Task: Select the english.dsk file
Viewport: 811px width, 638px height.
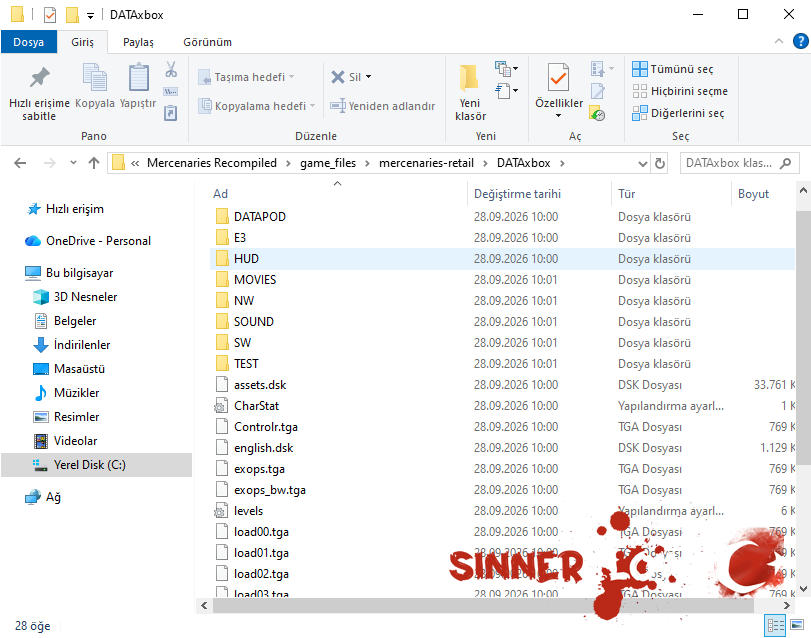Action: 502,448
